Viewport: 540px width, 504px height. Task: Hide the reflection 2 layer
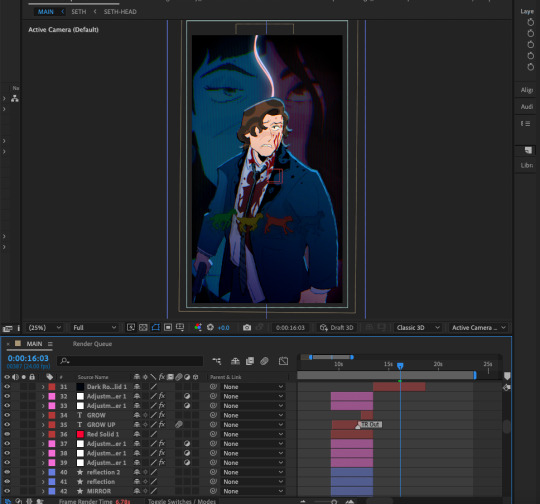[7, 472]
